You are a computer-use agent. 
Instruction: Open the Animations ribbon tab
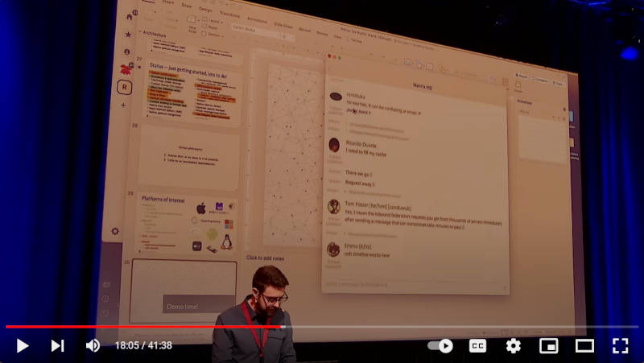coord(257,19)
